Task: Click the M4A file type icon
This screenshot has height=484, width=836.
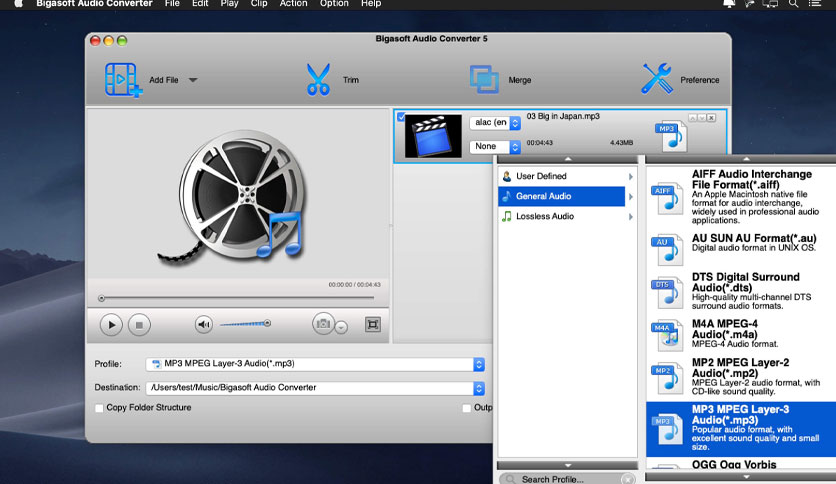Action: point(666,335)
